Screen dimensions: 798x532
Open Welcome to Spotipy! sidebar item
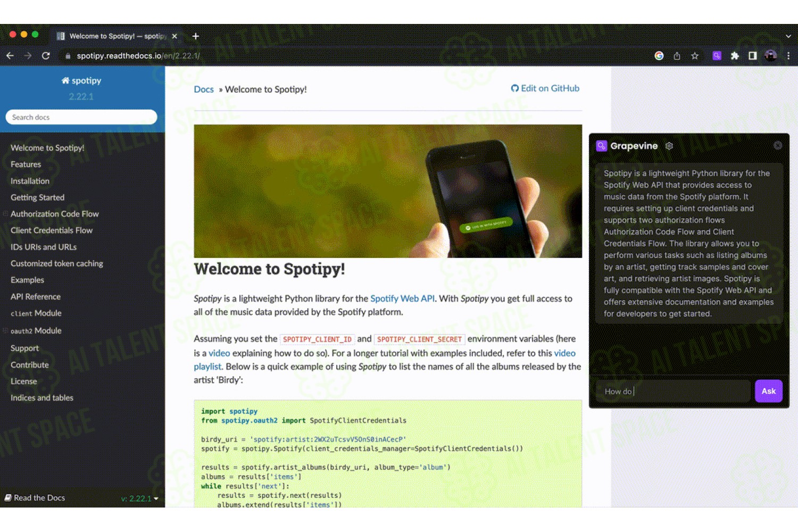(x=47, y=148)
